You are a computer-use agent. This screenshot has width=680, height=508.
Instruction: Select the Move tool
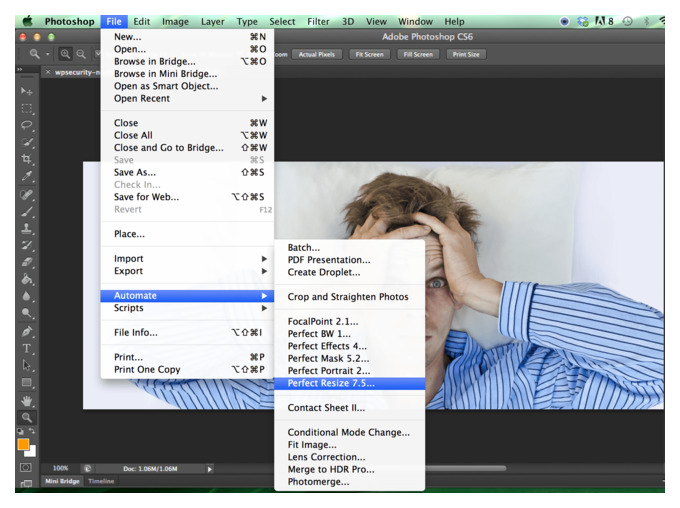click(26, 91)
